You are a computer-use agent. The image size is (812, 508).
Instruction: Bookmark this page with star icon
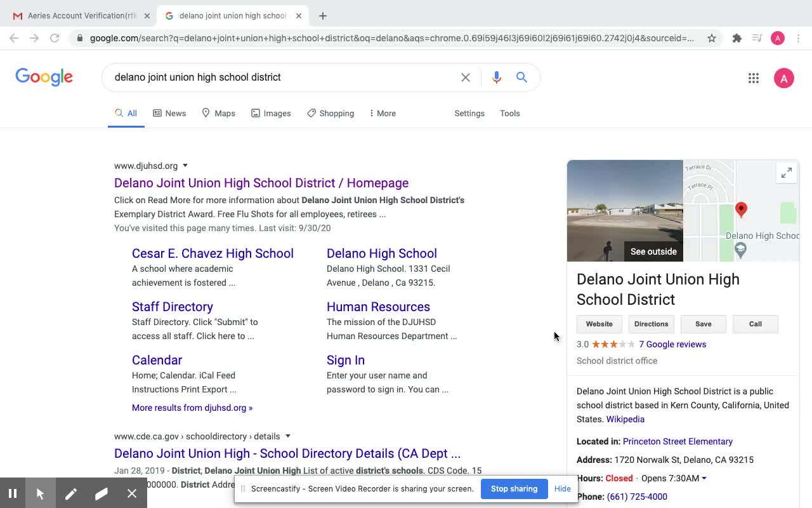point(712,38)
